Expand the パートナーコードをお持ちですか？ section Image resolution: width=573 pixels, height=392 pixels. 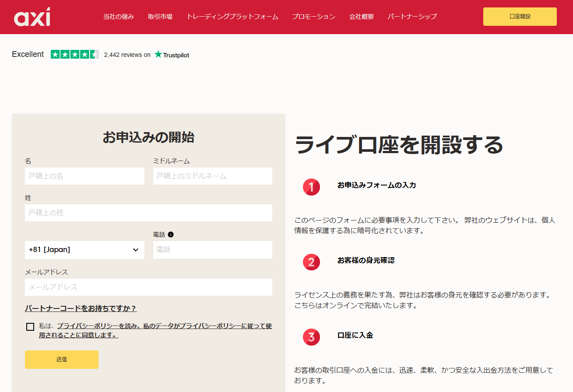pyautogui.click(x=81, y=308)
